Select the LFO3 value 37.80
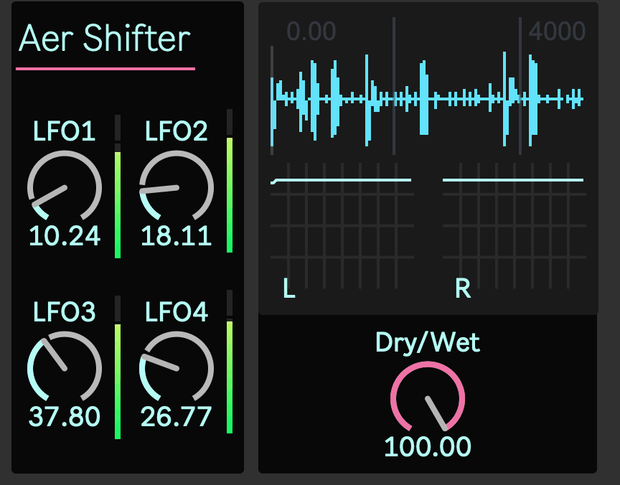620x485 pixels. point(64,417)
